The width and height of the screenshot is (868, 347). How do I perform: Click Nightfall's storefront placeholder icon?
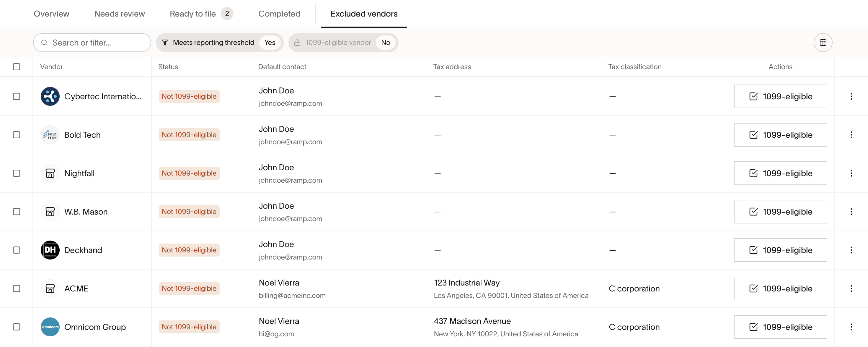[50, 173]
